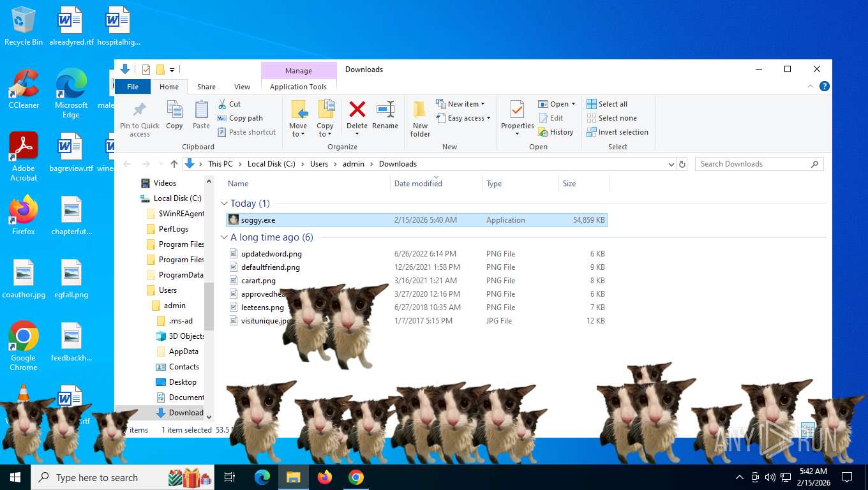This screenshot has width=868, height=490.
Task: Click taskbar Type here to search box
Action: pyautogui.click(x=123, y=477)
